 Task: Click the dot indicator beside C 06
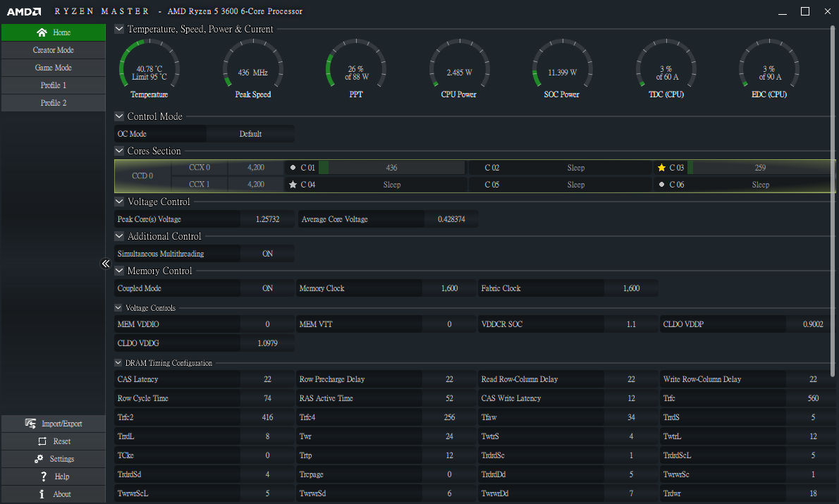click(x=662, y=185)
